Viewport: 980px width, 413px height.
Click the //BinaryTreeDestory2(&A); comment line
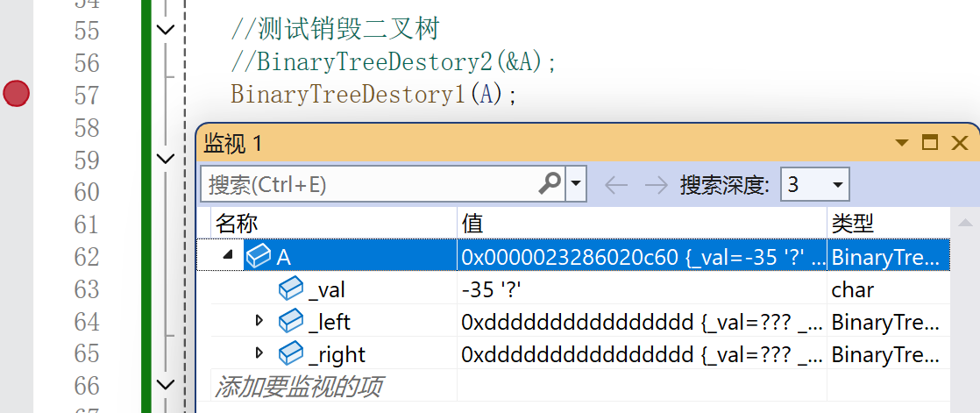tap(393, 62)
